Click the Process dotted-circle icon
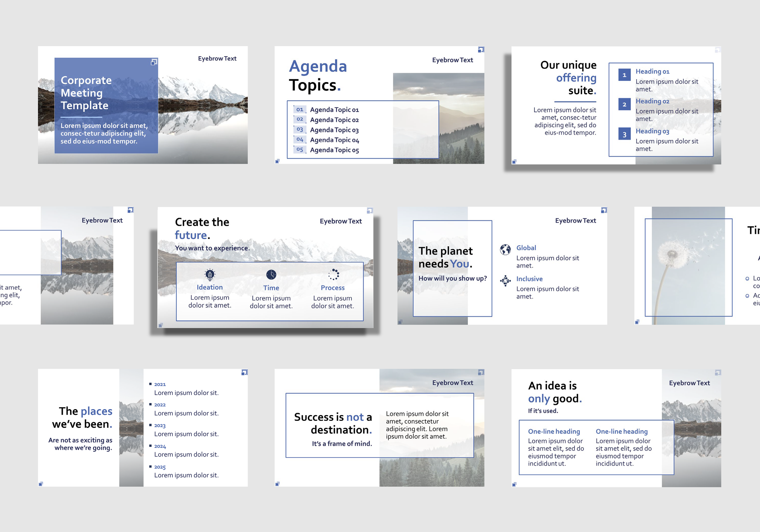The height and width of the screenshot is (532, 760). pyautogui.click(x=333, y=275)
